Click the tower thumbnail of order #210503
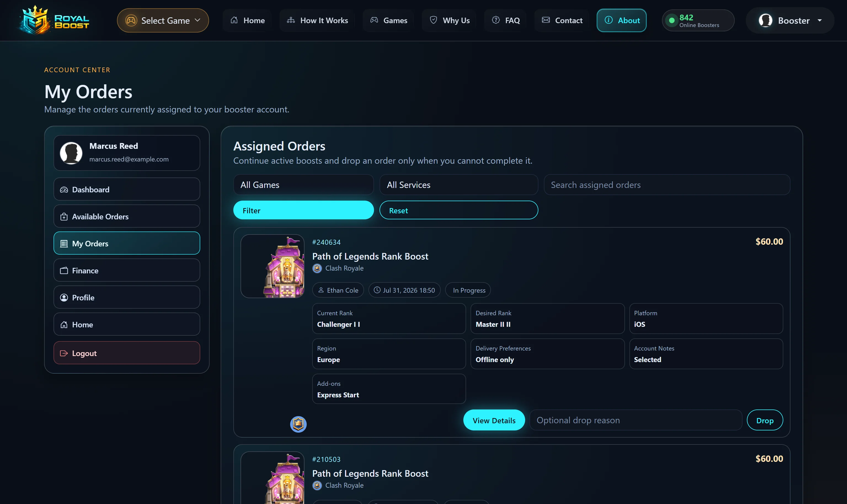The width and height of the screenshot is (847, 504). coord(272,478)
